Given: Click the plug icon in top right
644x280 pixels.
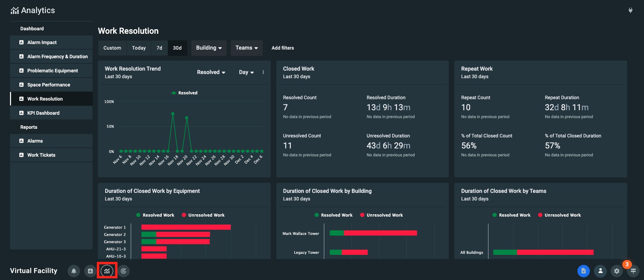Looking at the screenshot, I should coord(630,10).
